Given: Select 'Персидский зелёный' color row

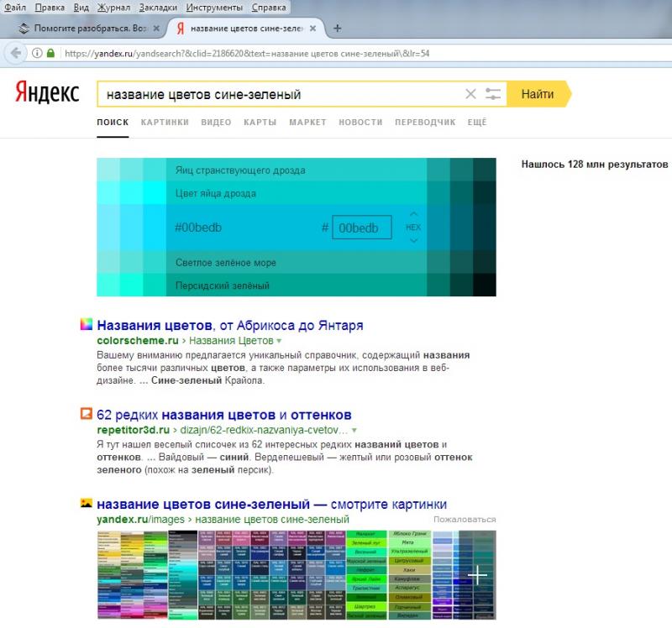Looking at the screenshot, I should click(x=297, y=285).
